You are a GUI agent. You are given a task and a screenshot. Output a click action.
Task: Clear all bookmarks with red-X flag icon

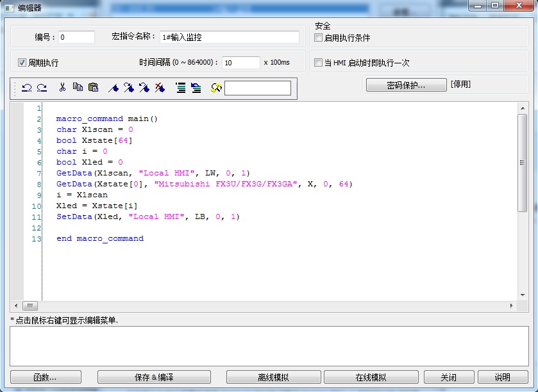(x=160, y=88)
